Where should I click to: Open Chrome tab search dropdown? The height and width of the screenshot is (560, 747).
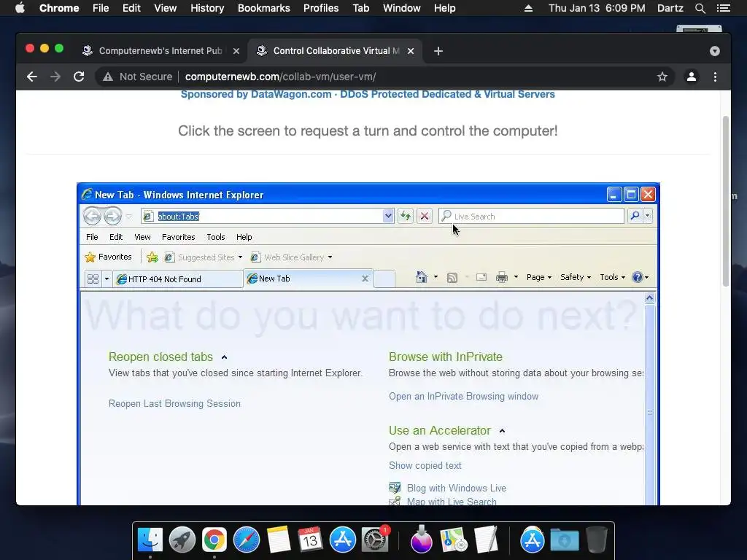tap(715, 51)
